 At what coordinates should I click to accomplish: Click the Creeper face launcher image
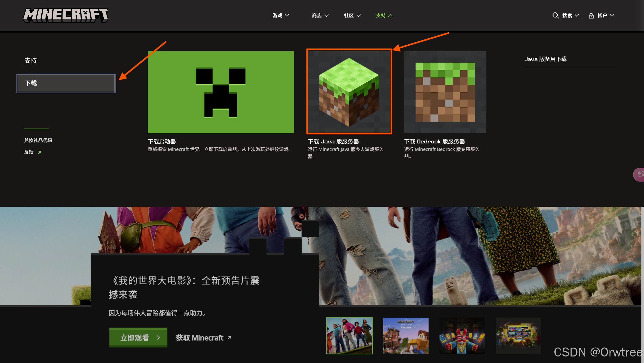pyautogui.click(x=220, y=92)
